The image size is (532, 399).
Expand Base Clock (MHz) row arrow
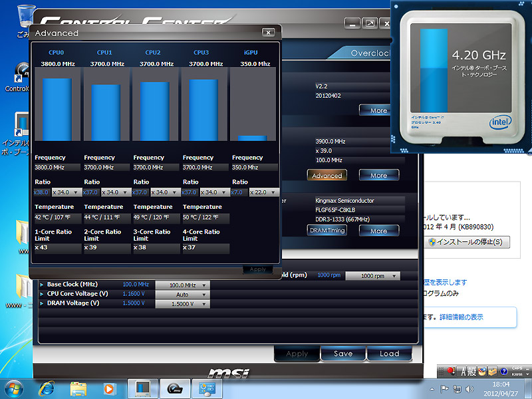42,285
